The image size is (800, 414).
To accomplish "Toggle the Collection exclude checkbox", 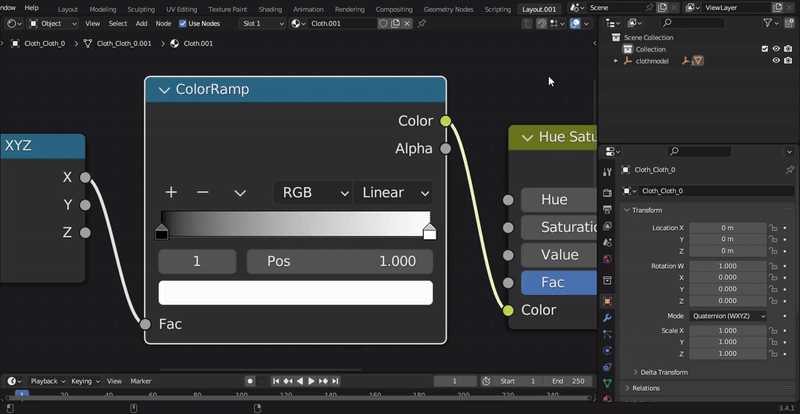I will [x=765, y=49].
